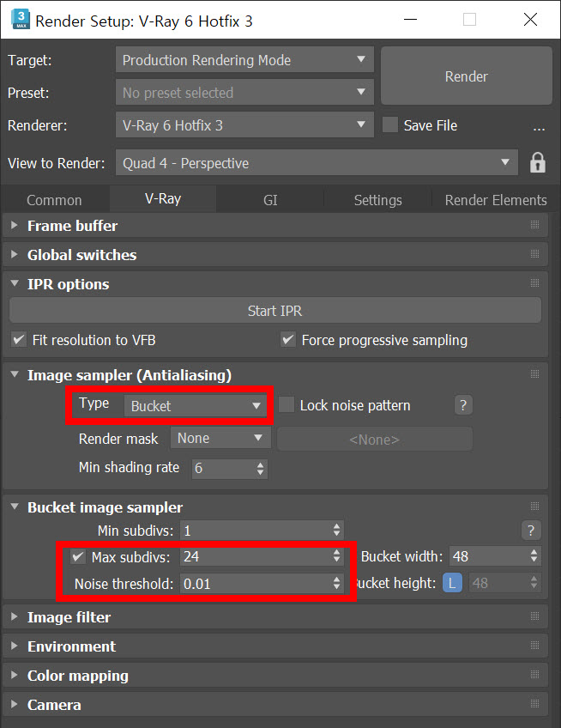Click the Camera rollout grip icon

pos(534,704)
